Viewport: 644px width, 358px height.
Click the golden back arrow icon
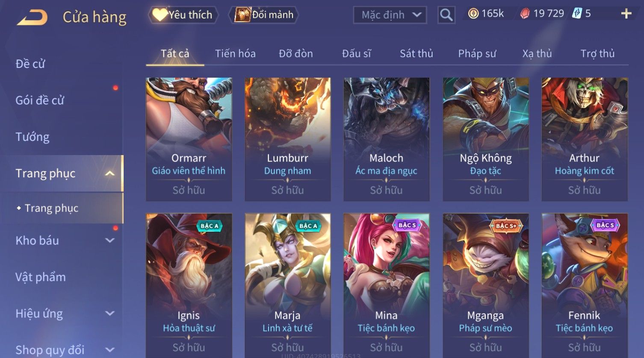tap(32, 18)
